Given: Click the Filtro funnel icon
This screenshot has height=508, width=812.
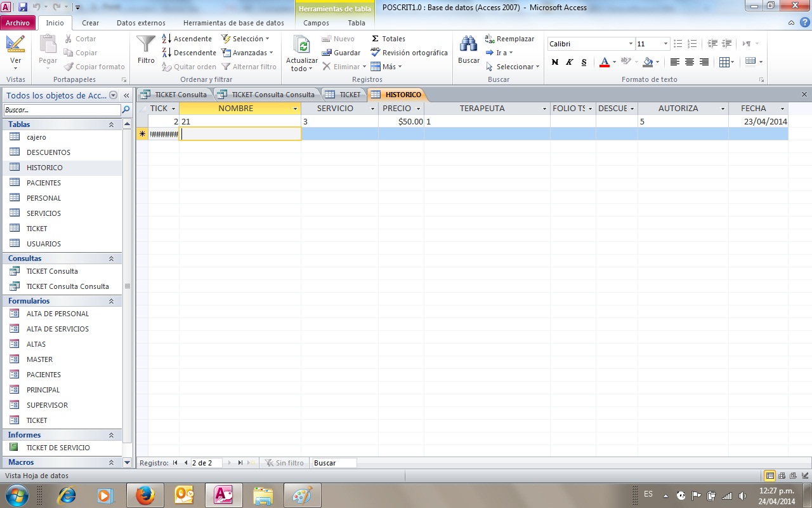Looking at the screenshot, I should [x=146, y=50].
